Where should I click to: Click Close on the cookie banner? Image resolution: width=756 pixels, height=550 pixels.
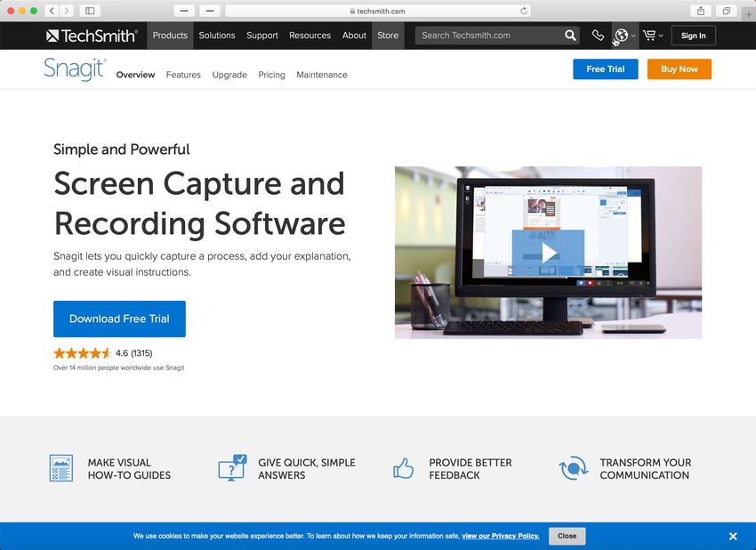click(x=567, y=536)
